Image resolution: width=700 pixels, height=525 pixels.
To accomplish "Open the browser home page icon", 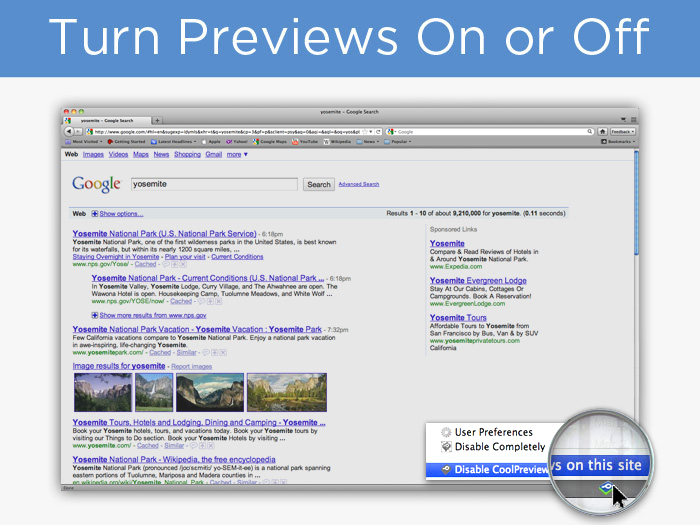I will [x=603, y=132].
